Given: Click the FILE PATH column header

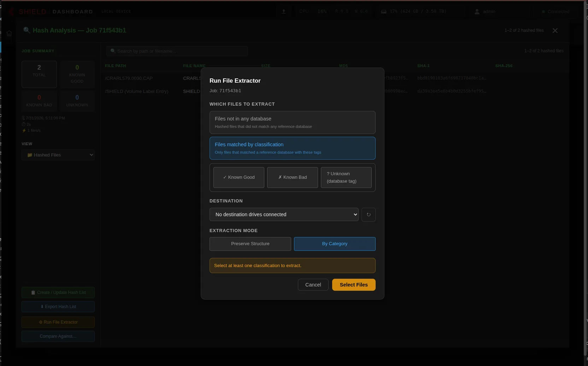Looking at the screenshot, I should tap(116, 66).
